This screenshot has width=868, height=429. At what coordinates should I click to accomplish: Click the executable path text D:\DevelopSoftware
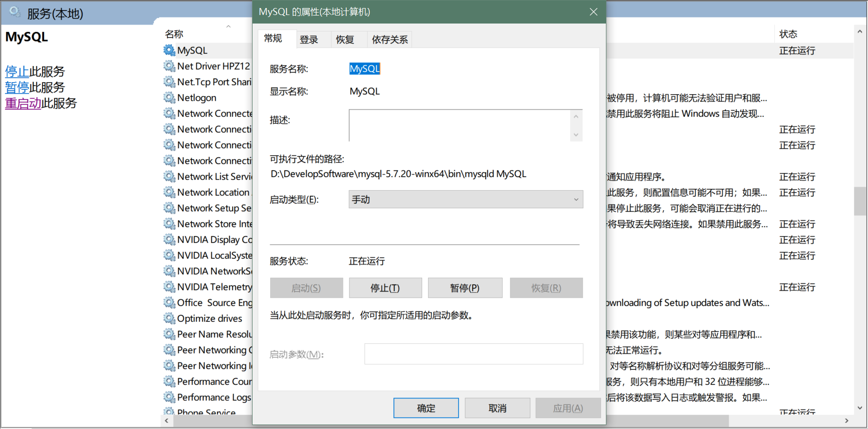pos(398,174)
